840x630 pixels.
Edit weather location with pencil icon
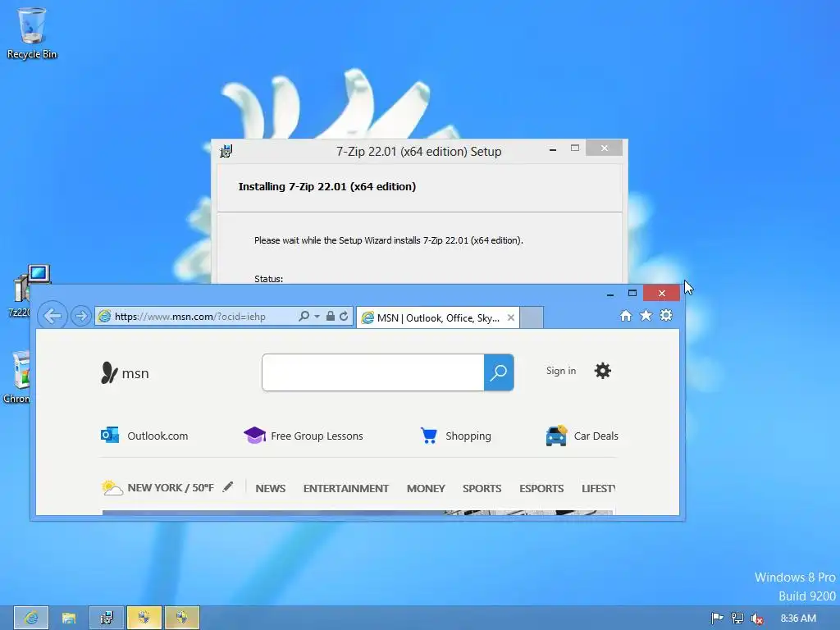(x=228, y=486)
